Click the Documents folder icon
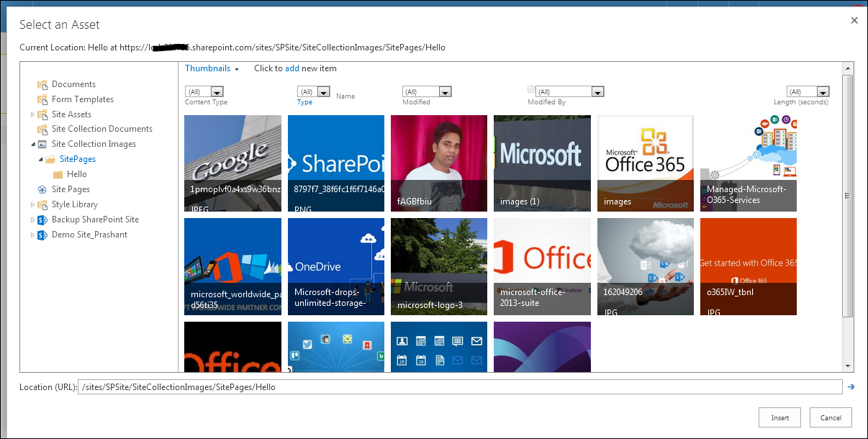Screen dimensions: 868x439 coord(42,84)
